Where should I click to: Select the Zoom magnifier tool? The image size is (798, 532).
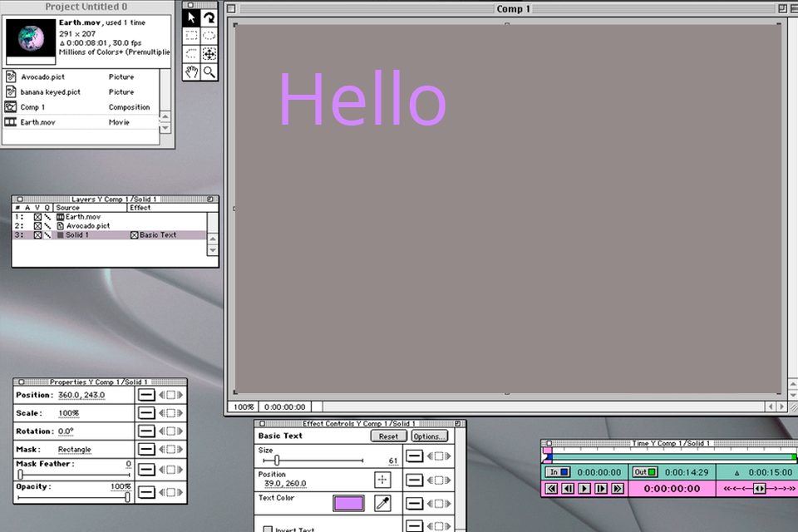tap(209, 71)
